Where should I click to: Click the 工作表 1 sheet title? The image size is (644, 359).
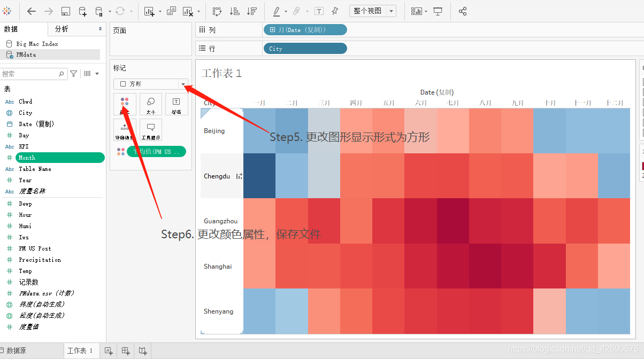point(221,73)
